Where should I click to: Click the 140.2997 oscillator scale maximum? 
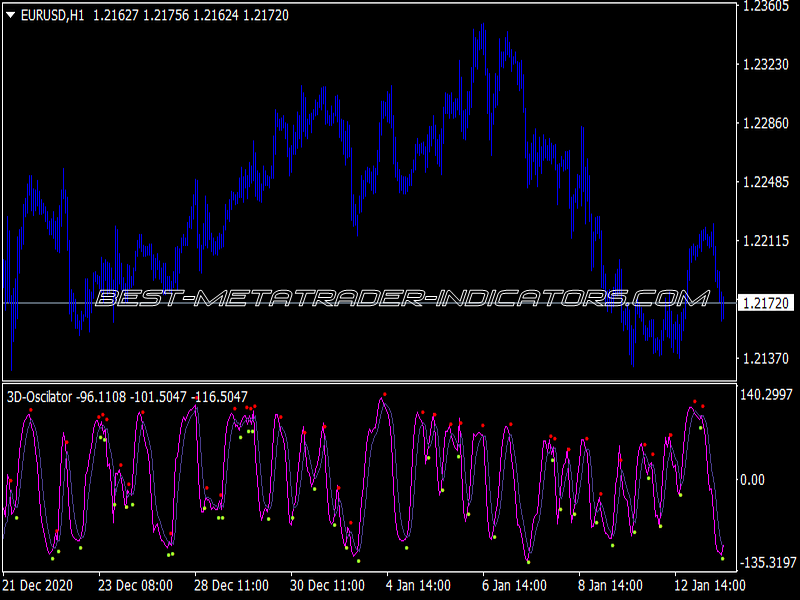pos(767,394)
